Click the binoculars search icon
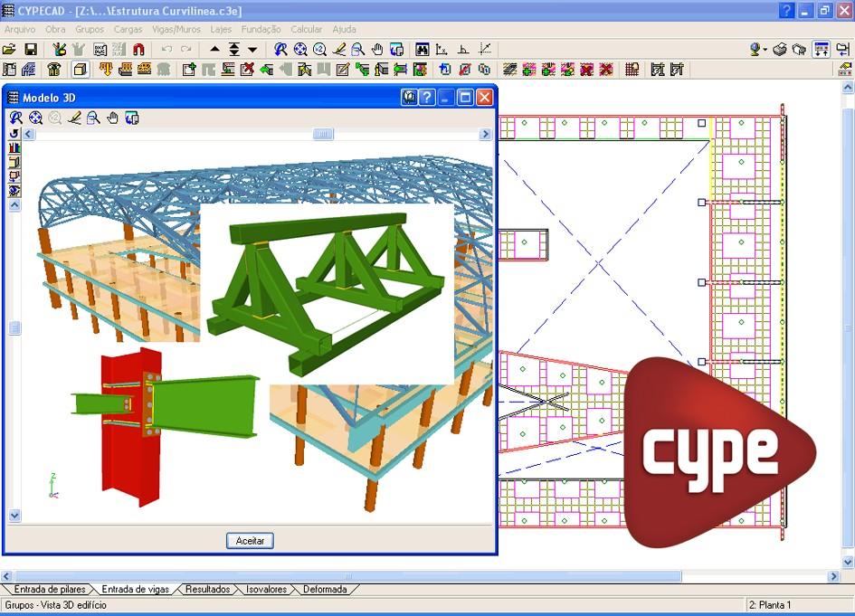This screenshot has width=855, height=616. (422, 50)
